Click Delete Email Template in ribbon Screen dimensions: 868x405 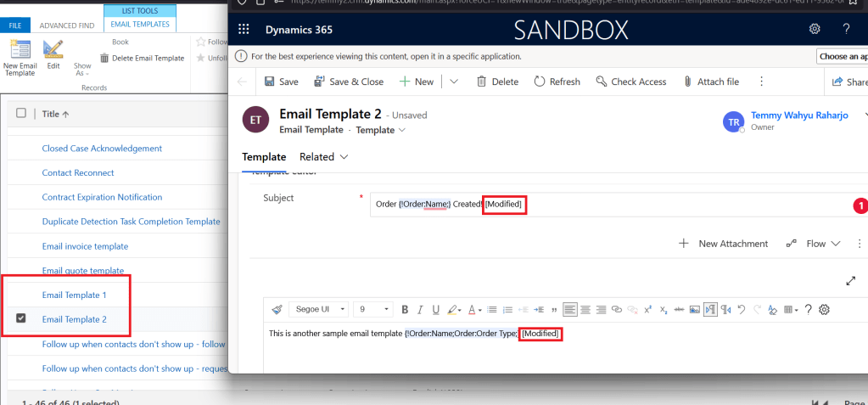pyautogui.click(x=142, y=59)
